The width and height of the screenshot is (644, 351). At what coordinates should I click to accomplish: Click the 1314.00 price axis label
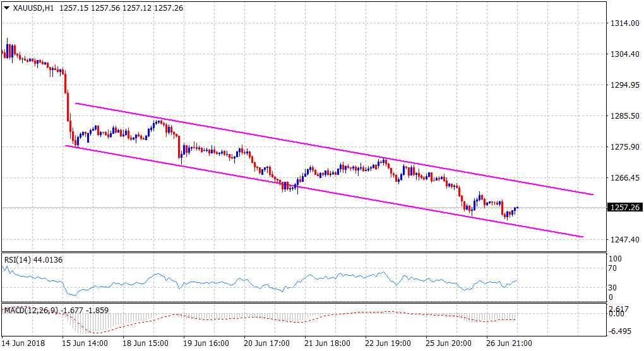point(621,23)
